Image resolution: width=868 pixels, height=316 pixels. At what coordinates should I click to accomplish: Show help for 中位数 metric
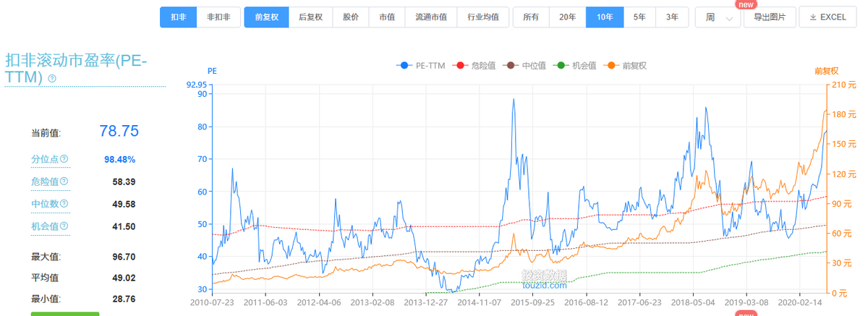click(x=64, y=204)
